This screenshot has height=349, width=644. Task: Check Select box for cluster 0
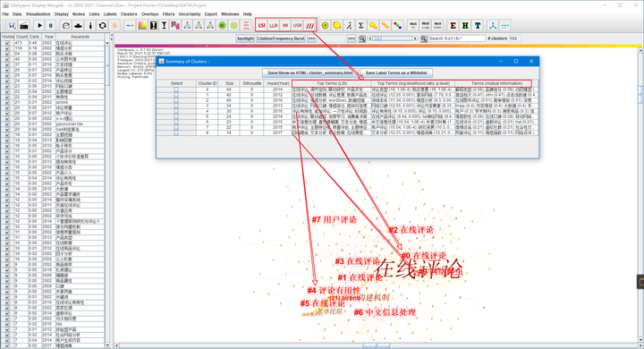pos(176,89)
